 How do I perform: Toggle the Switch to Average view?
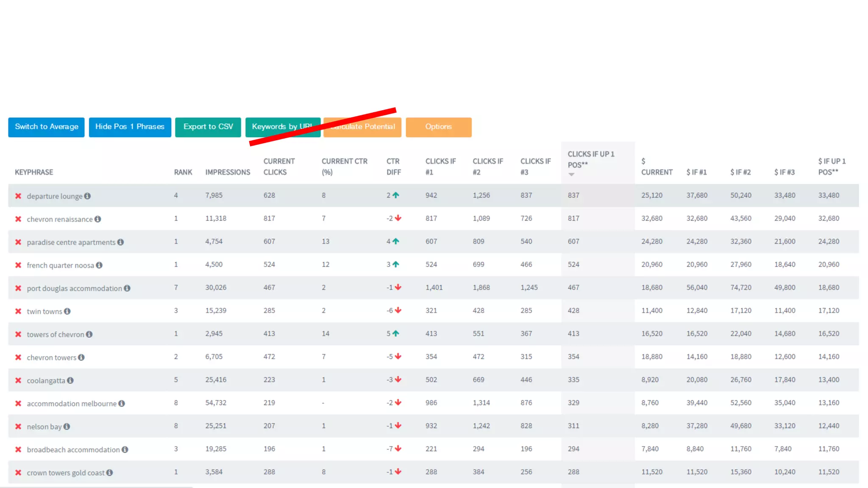point(47,127)
